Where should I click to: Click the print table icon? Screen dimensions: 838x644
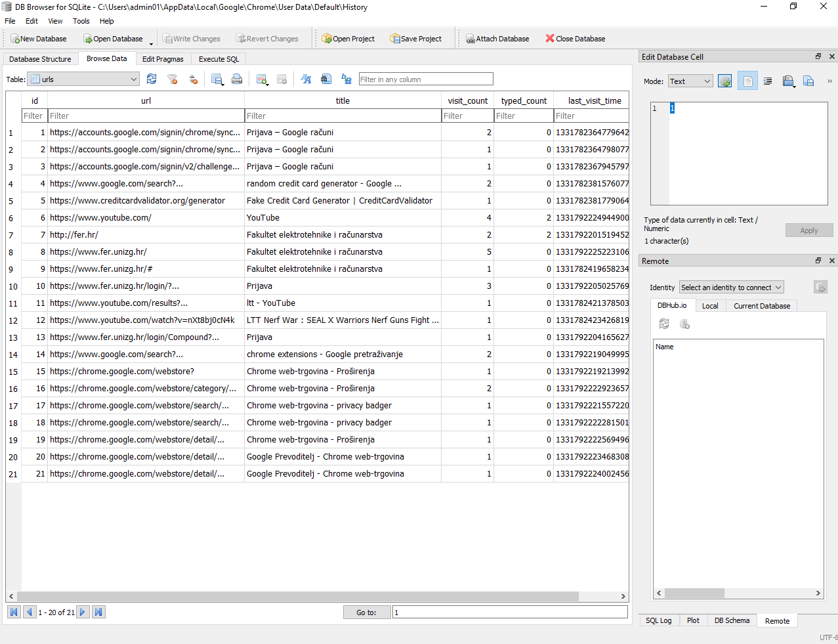pyautogui.click(x=237, y=79)
